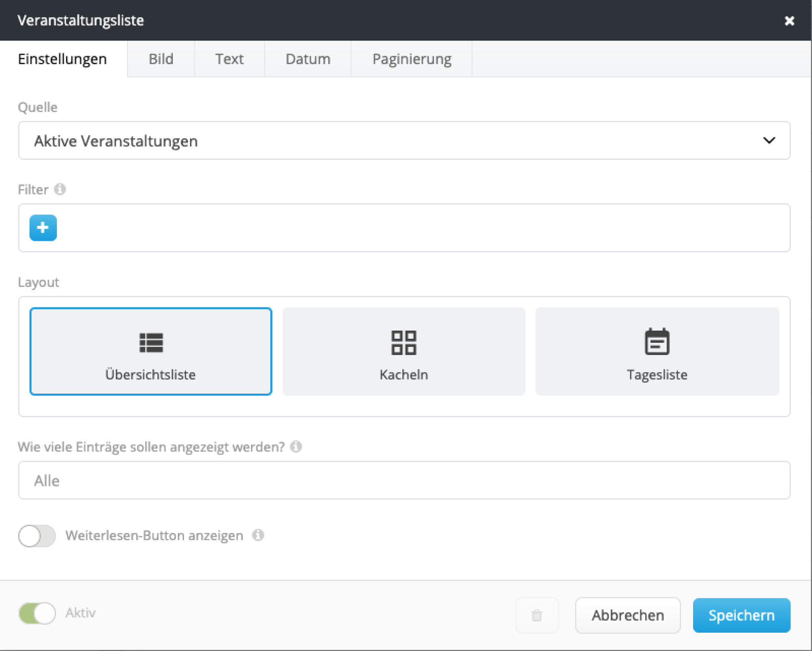Screen dimensions: 812x651
Task: Click the chevron arrow in Quelle field
Action: [769, 141]
